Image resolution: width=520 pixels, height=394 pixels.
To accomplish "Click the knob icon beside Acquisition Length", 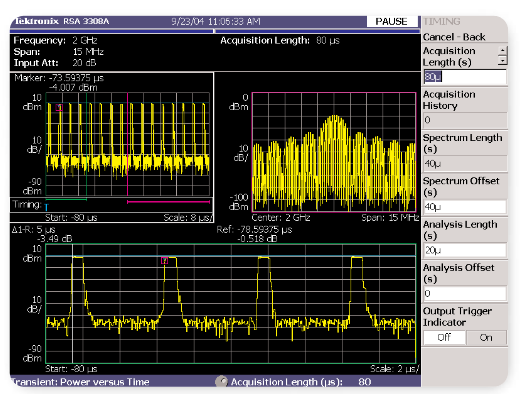I will (221, 381).
